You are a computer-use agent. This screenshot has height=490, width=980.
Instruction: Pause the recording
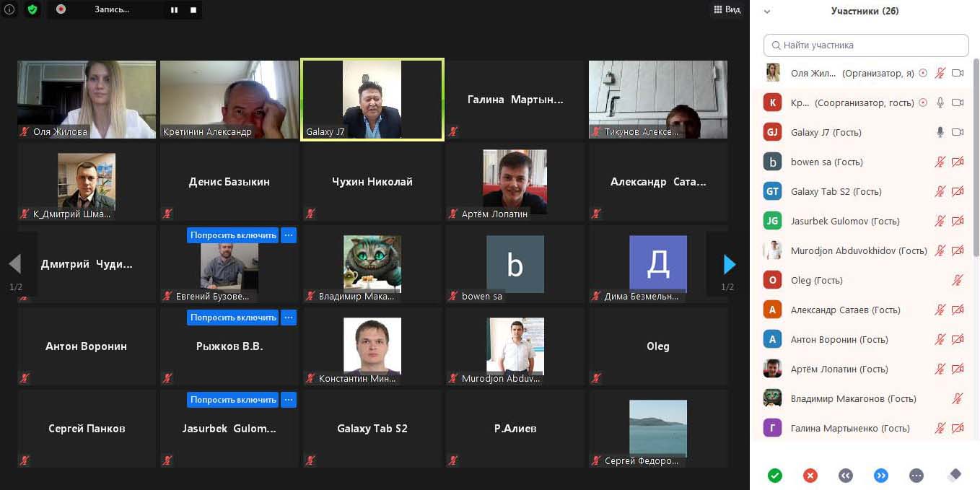tap(174, 10)
